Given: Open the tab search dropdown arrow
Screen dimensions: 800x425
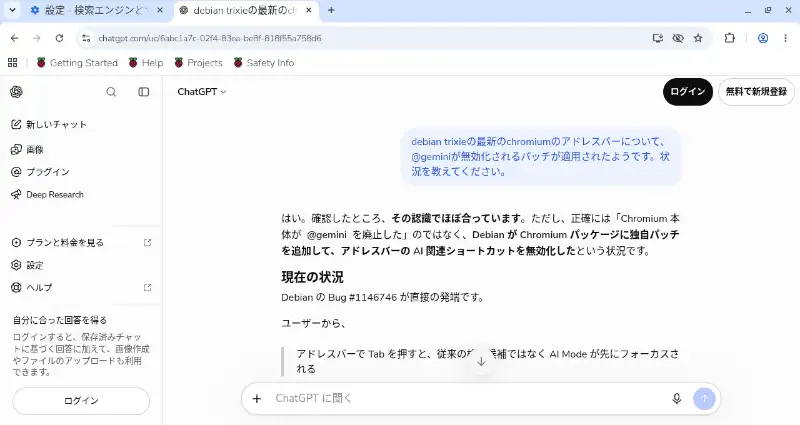Looking at the screenshot, I should click(12, 10).
